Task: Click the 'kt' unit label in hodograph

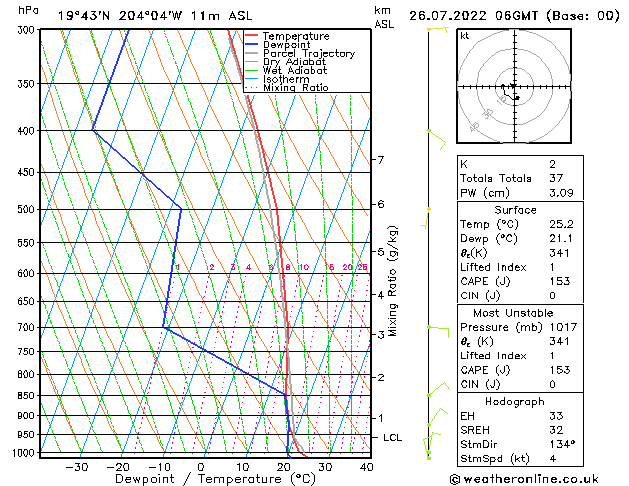Action: click(x=465, y=36)
